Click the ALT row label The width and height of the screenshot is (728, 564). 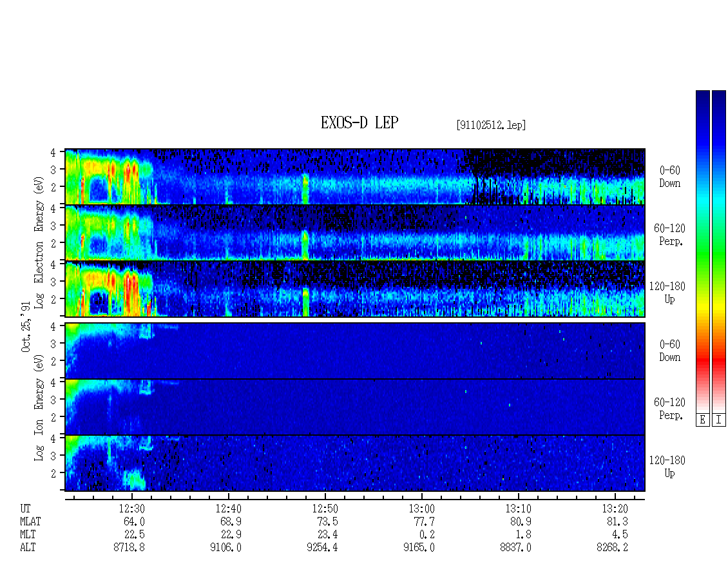pos(28,548)
